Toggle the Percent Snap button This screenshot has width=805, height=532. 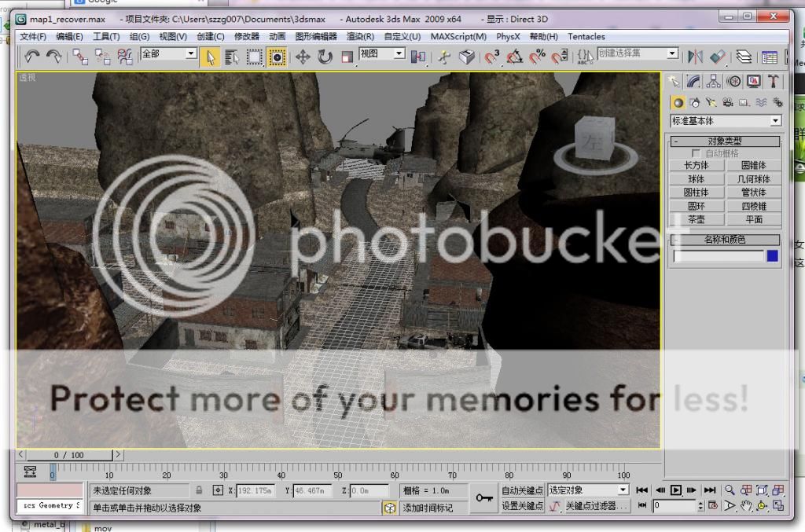537,57
